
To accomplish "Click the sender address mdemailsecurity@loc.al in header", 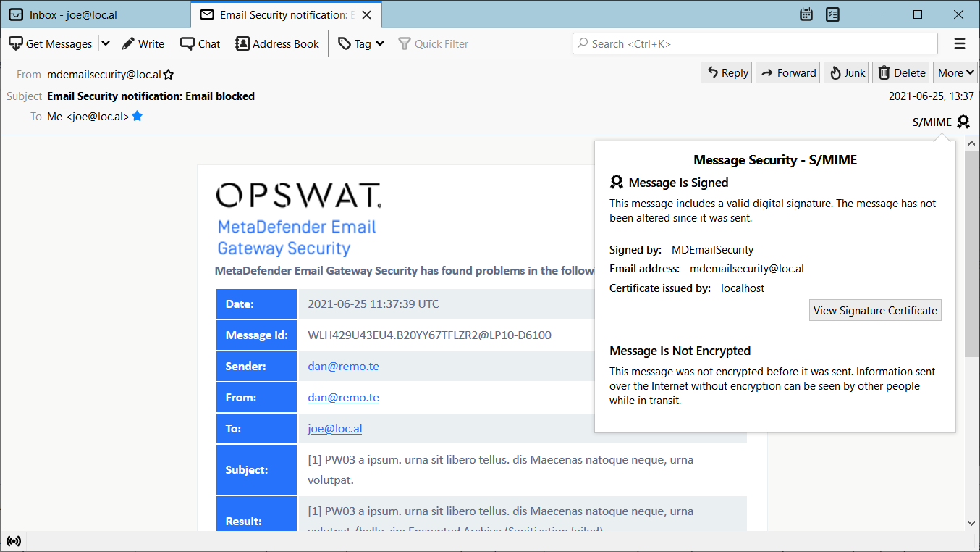I will click(x=104, y=74).
